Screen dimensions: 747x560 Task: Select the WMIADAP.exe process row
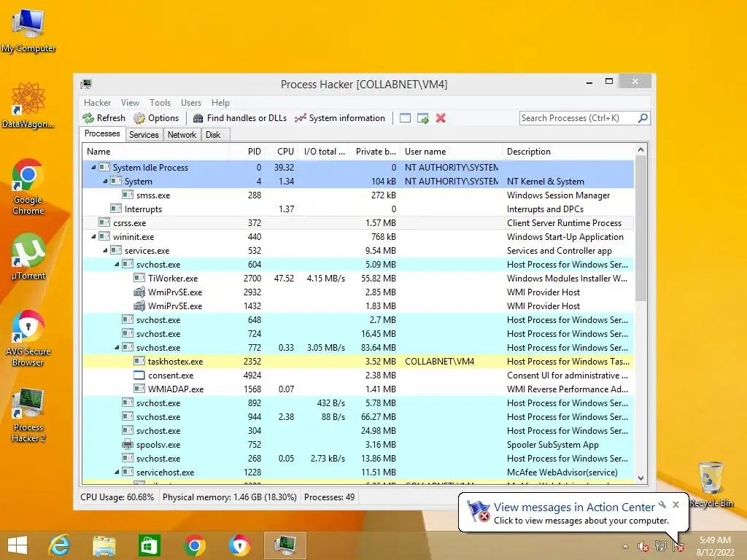tap(358, 389)
